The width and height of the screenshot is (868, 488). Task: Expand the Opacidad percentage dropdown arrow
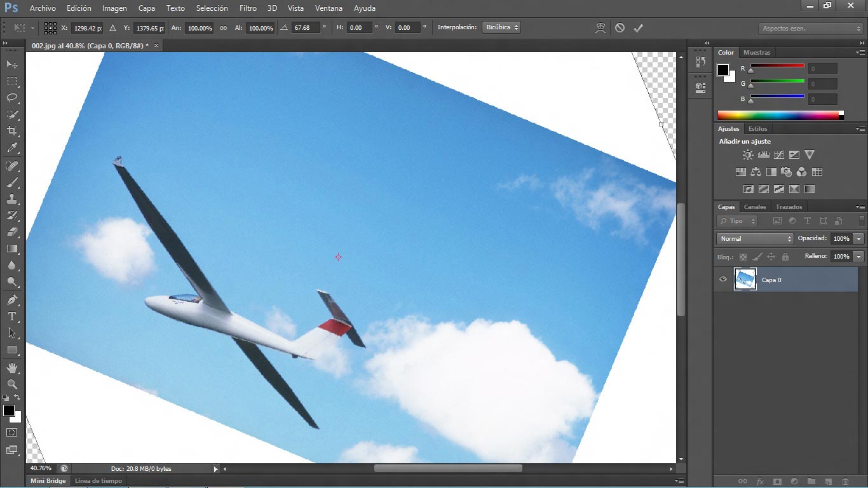tap(858, 238)
